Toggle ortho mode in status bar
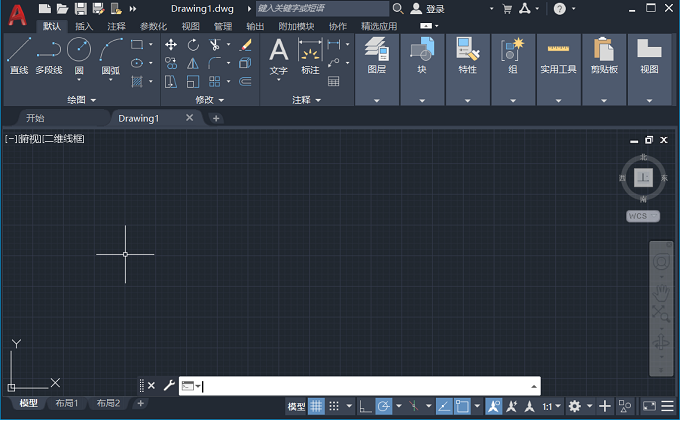 pos(364,406)
